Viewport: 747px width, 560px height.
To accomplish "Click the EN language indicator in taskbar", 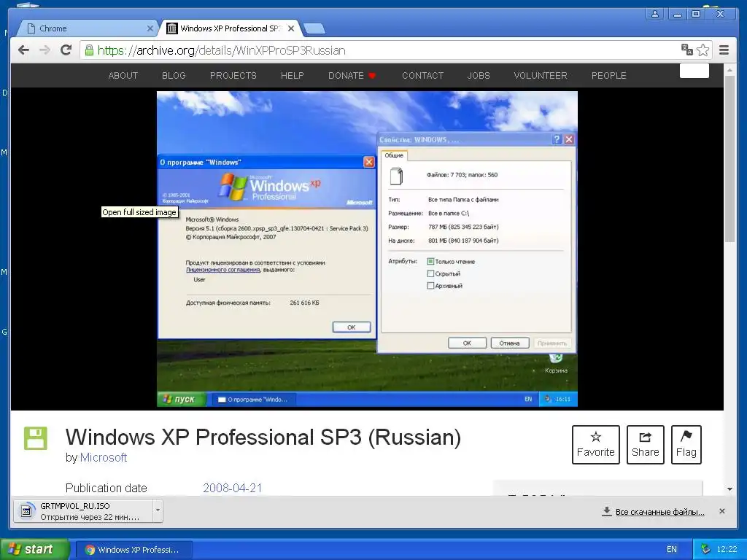I will click(x=672, y=549).
